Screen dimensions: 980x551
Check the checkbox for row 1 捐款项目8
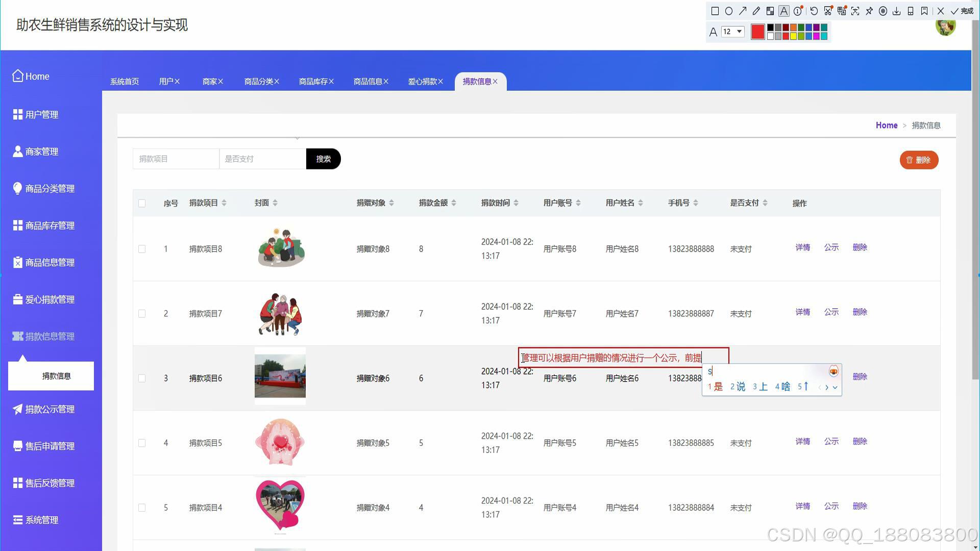(x=142, y=249)
